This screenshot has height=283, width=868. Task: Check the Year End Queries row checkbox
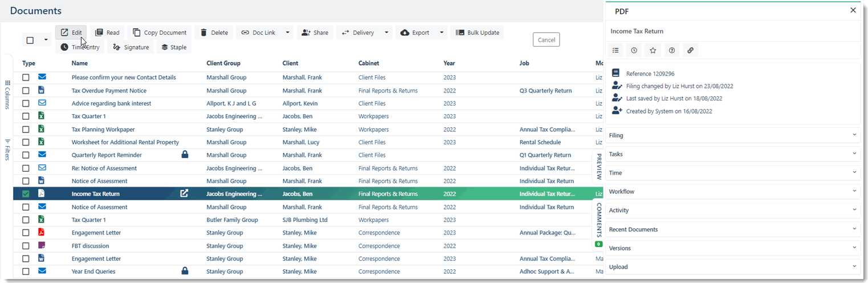[x=26, y=272]
